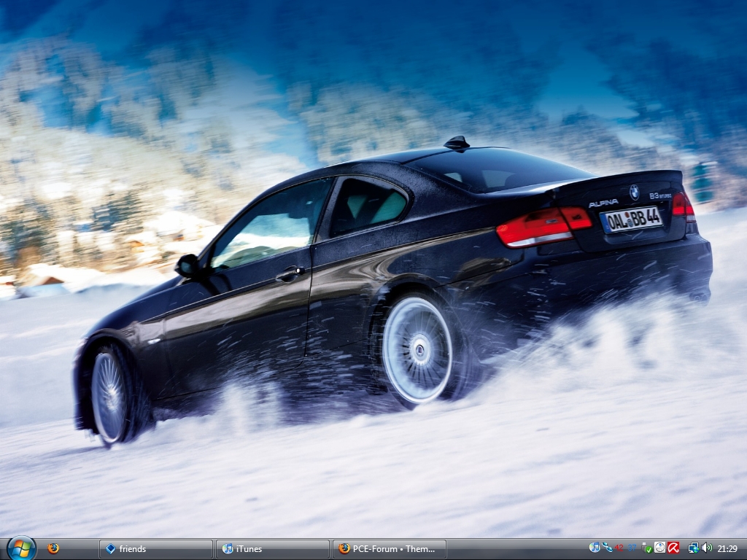Click the blue 37 temperature indicator

tap(632, 548)
